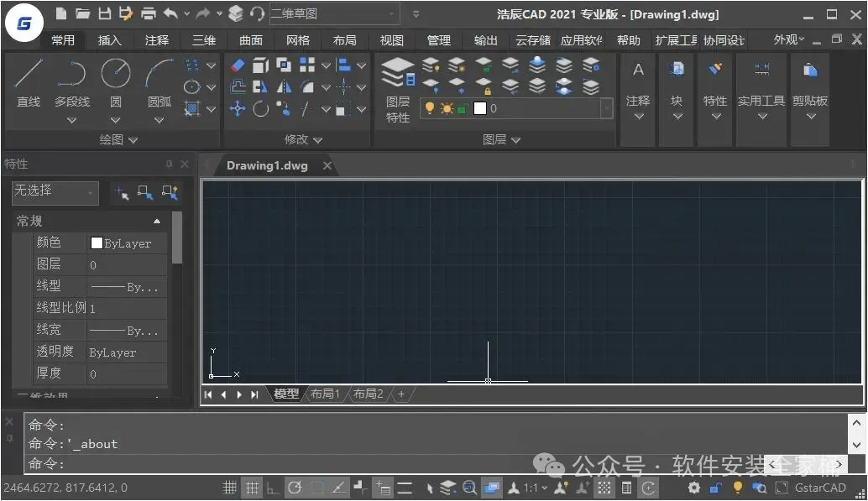Open the 视图 ribbon tab
Viewport: 868px width, 501px height.
coord(392,39)
